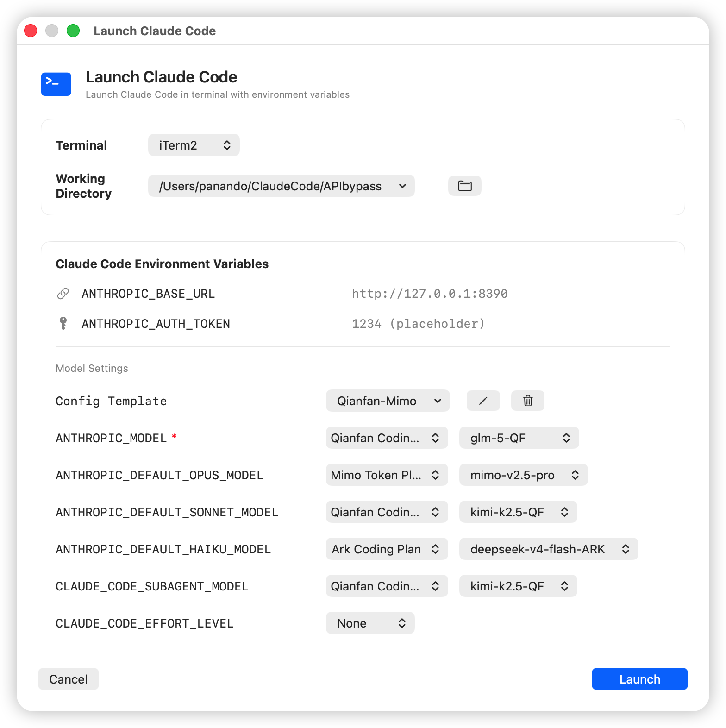Open the Working Directory path dropdown
The height and width of the screenshot is (728, 726).
(x=281, y=186)
